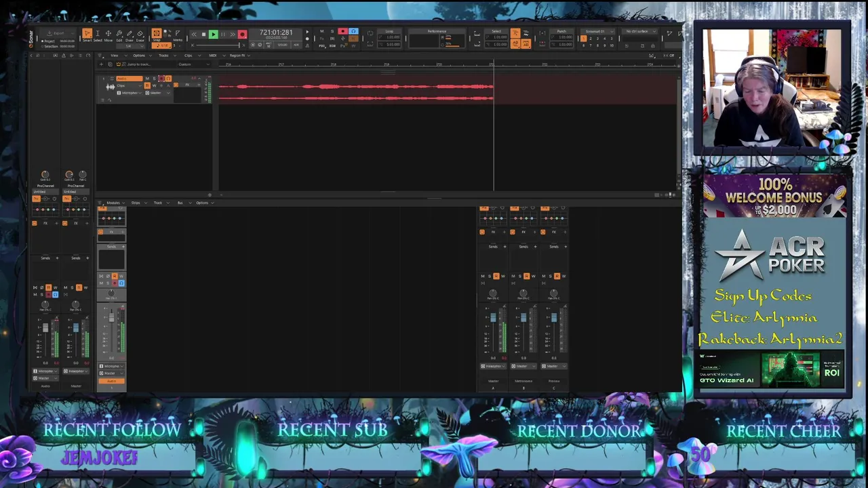The height and width of the screenshot is (488, 868).
Task: Open Metronome bus Master output dropdown
Action: tap(524, 366)
